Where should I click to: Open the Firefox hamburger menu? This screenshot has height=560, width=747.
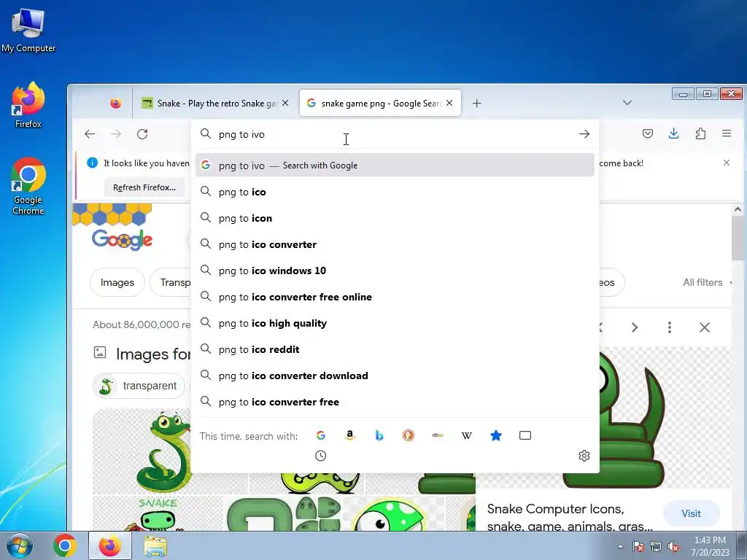coord(727,134)
